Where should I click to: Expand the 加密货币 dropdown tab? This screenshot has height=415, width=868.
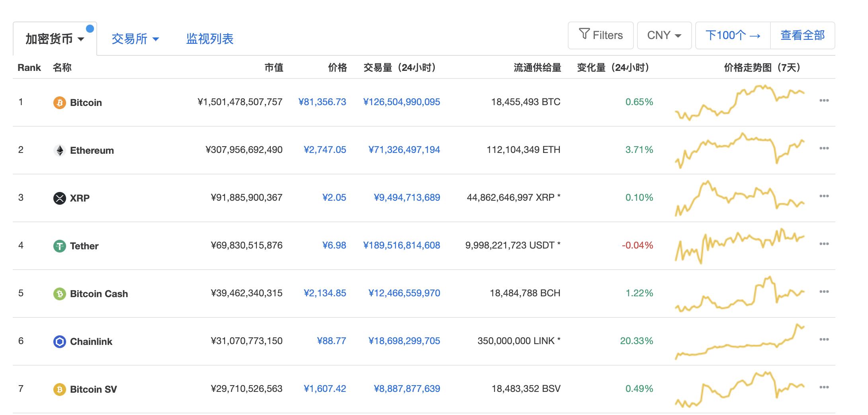click(55, 39)
